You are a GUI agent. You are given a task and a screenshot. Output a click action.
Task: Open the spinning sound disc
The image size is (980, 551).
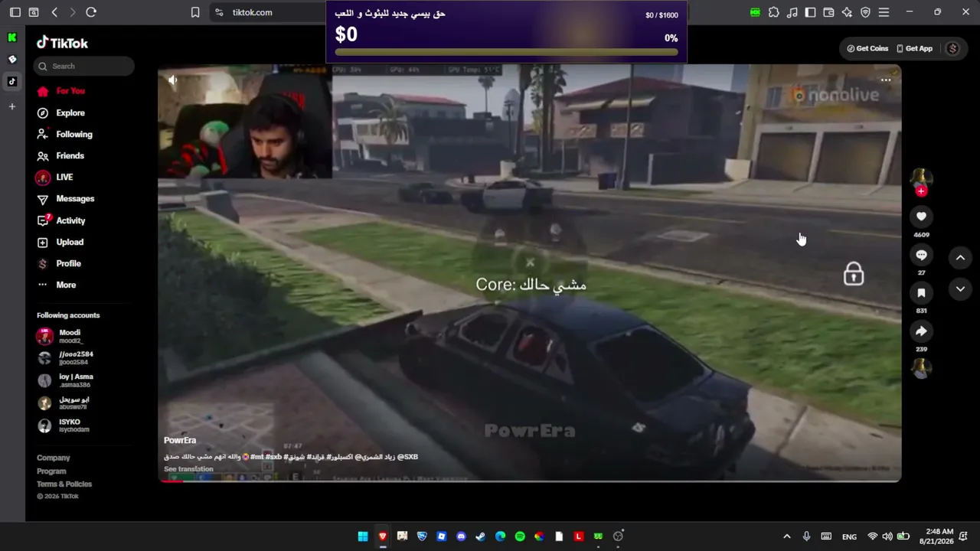point(921,369)
